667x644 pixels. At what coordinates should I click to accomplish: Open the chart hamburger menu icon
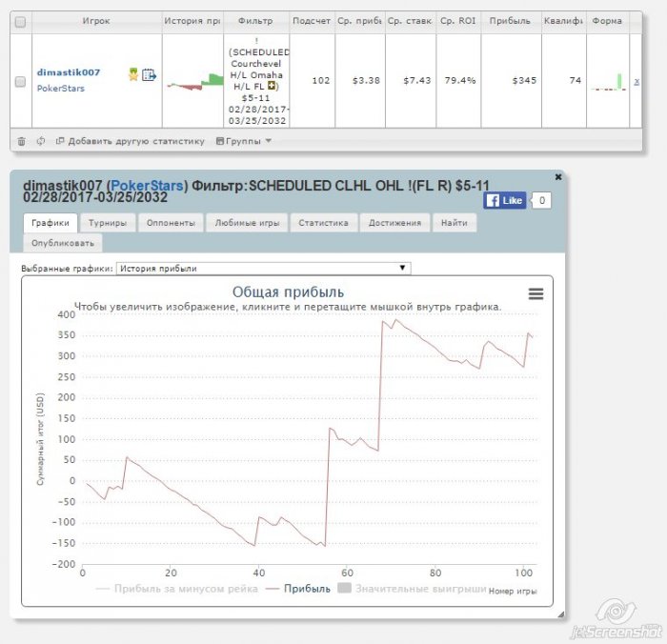536,294
